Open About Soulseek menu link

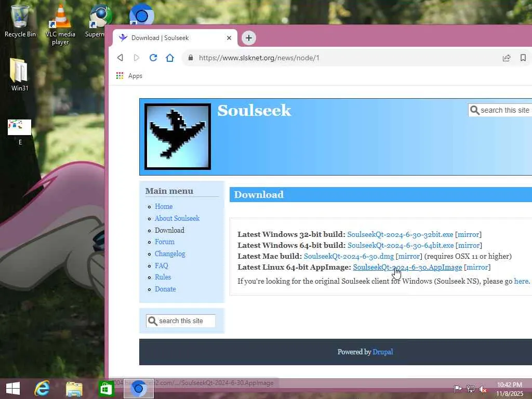pyautogui.click(x=177, y=218)
